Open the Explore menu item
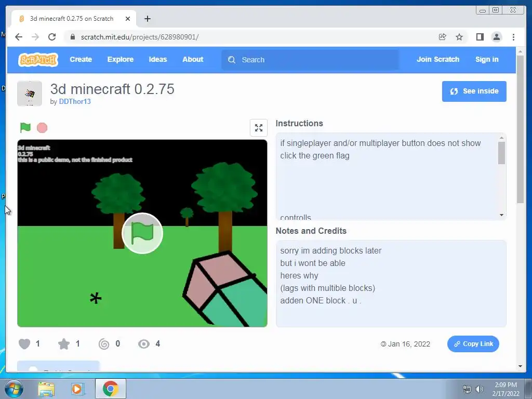Image resolution: width=532 pixels, height=399 pixels. tap(121, 59)
